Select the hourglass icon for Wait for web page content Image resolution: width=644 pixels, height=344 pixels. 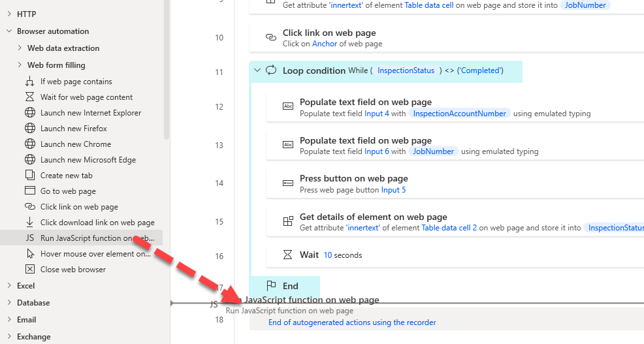pyautogui.click(x=29, y=97)
